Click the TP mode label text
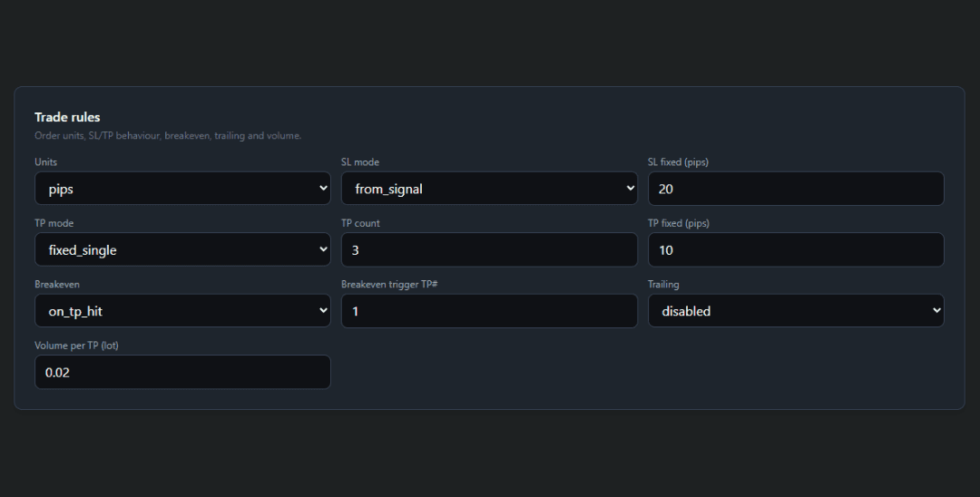This screenshot has height=497, width=980. pos(54,223)
